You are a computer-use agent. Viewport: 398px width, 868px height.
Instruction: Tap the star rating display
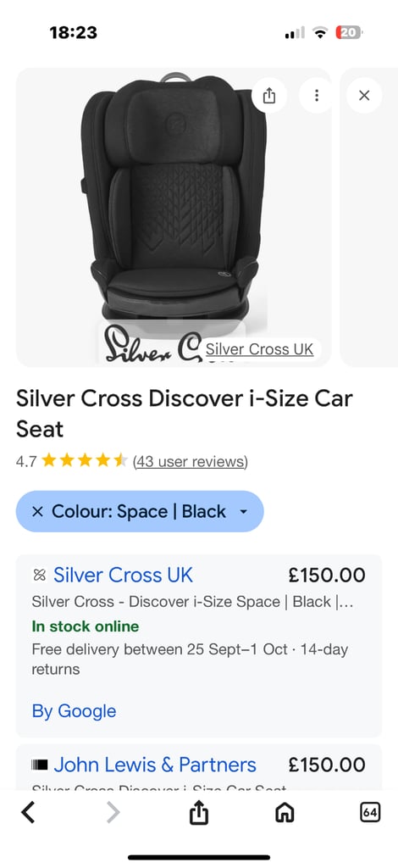pos(85,460)
